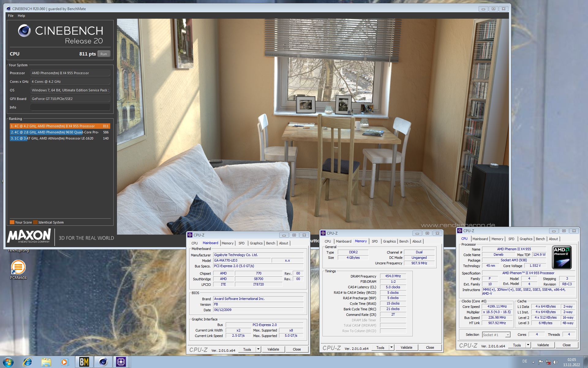Viewport: 588px width, 368px height.
Task: Click Core Voltage value 1.552 V
Action: pyautogui.click(x=535, y=266)
